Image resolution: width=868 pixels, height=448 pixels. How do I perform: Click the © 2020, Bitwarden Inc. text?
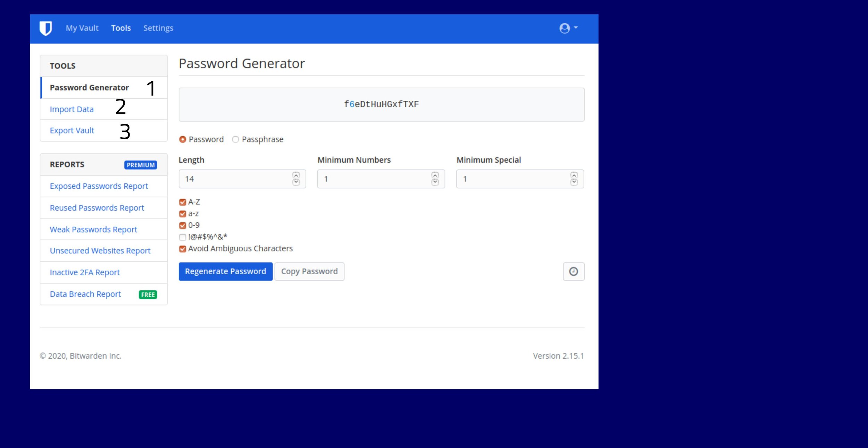(x=81, y=356)
